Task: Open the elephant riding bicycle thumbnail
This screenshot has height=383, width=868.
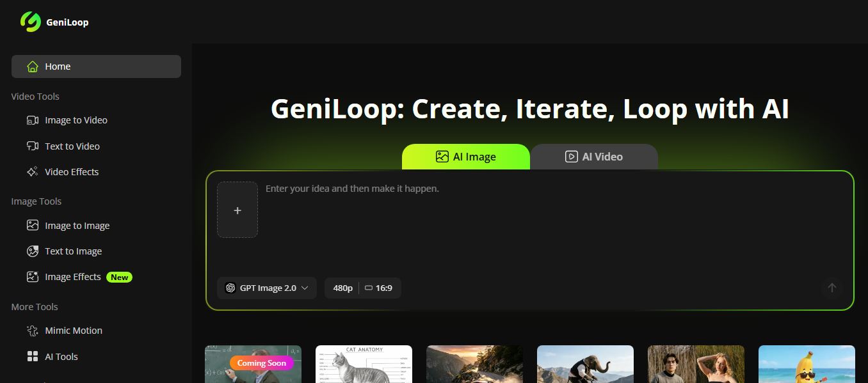Action: tap(585, 364)
